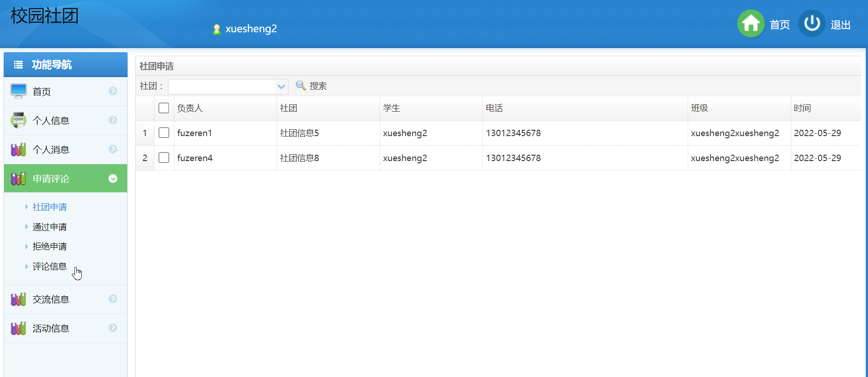This screenshot has width=868, height=377.
Task: Click row number 1 cell
Action: coord(145,133)
